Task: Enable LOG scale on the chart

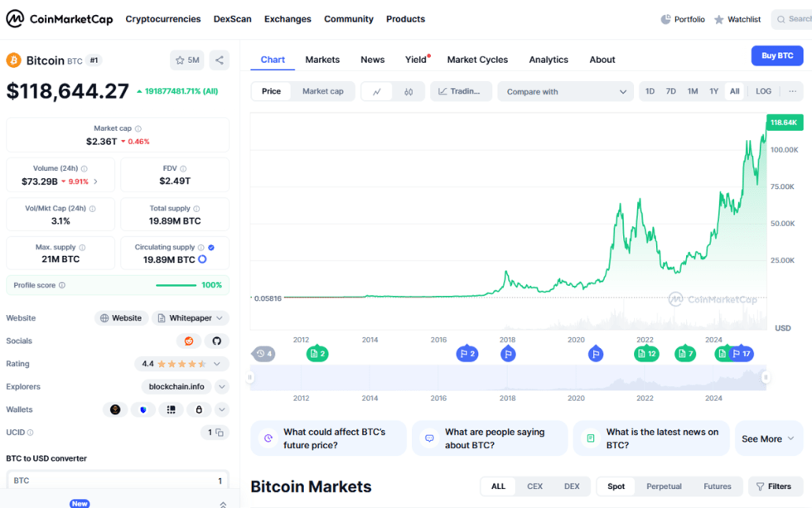Action: tap(762, 91)
